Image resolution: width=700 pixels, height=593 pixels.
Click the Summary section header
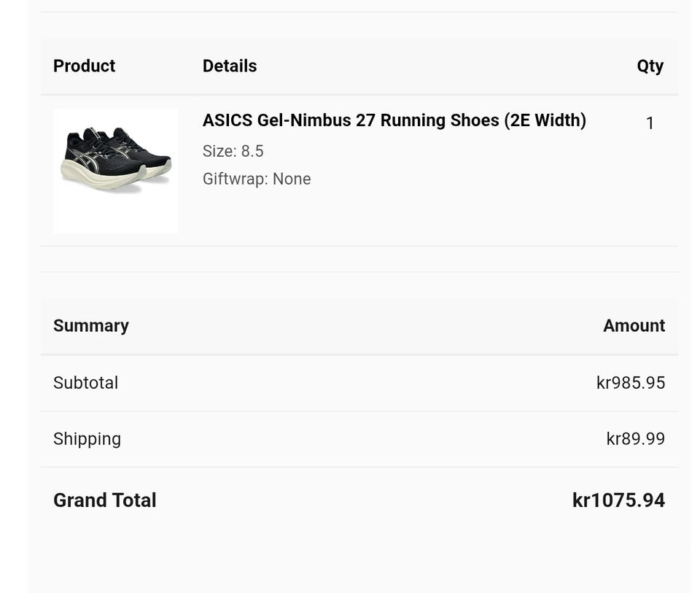[91, 325]
